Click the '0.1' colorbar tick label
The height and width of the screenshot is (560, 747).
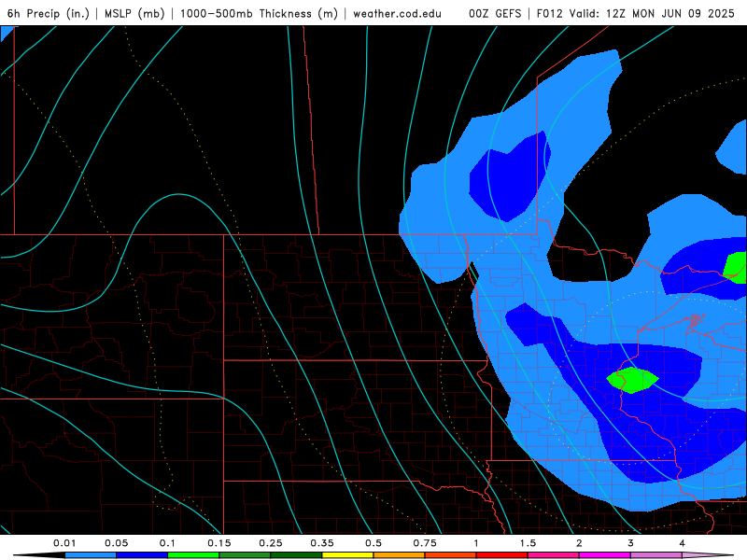[167, 543]
